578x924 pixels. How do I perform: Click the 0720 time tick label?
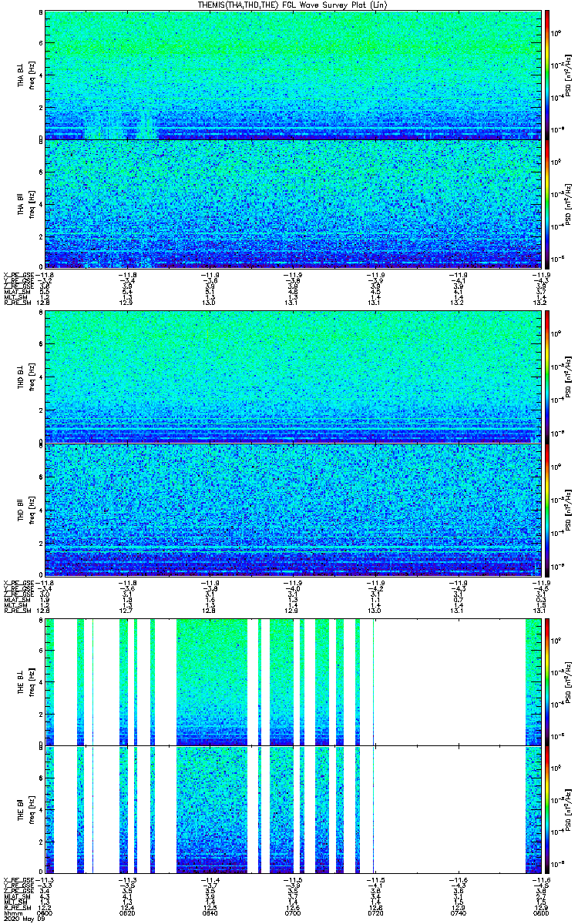(375, 913)
